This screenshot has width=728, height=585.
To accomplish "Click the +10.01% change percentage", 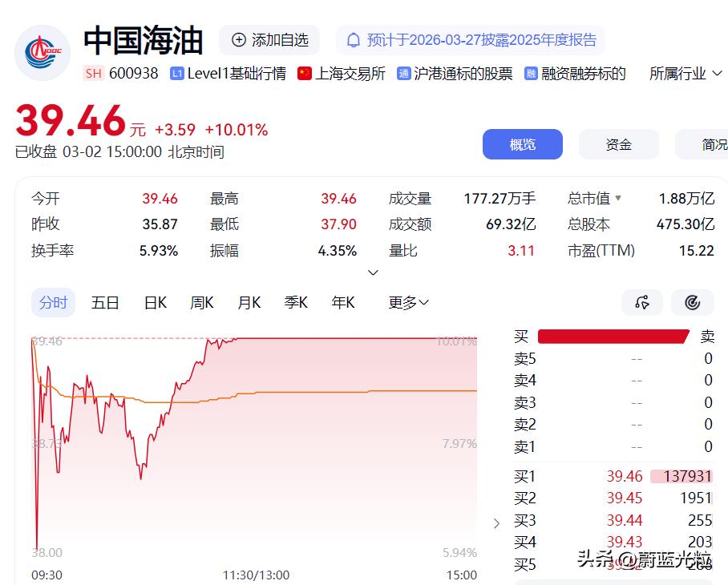I will (237, 130).
